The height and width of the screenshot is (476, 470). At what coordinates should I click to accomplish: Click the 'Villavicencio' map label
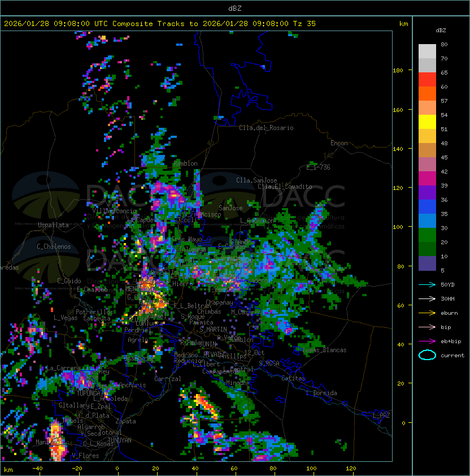pos(115,211)
